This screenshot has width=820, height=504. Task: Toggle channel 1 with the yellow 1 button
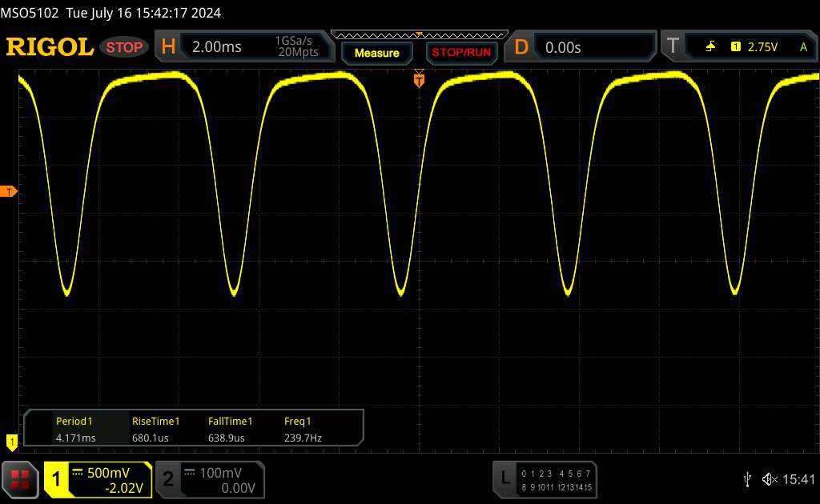[56, 479]
